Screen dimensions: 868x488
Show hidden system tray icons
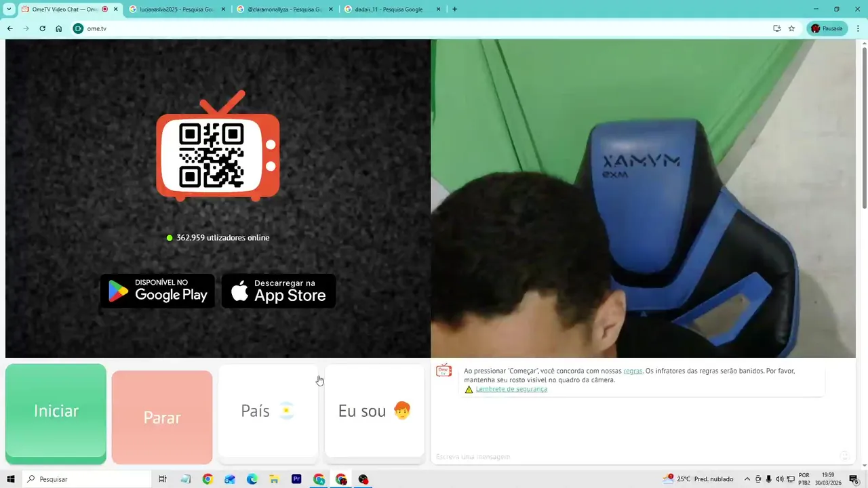747,479
